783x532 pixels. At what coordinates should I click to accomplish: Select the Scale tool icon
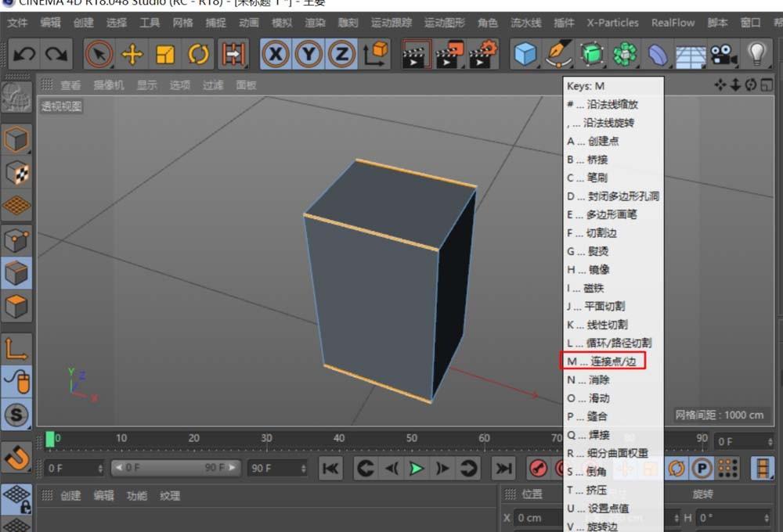(x=166, y=53)
